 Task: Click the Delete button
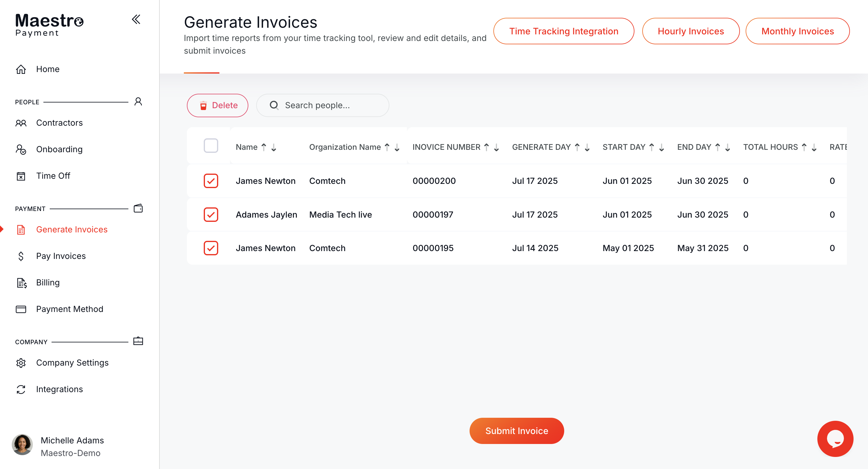[x=217, y=105]
